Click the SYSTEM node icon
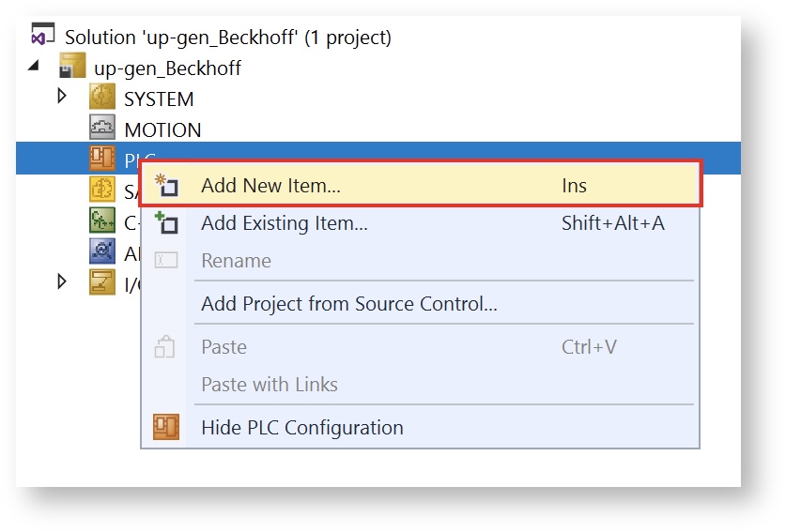 point(102,97)
